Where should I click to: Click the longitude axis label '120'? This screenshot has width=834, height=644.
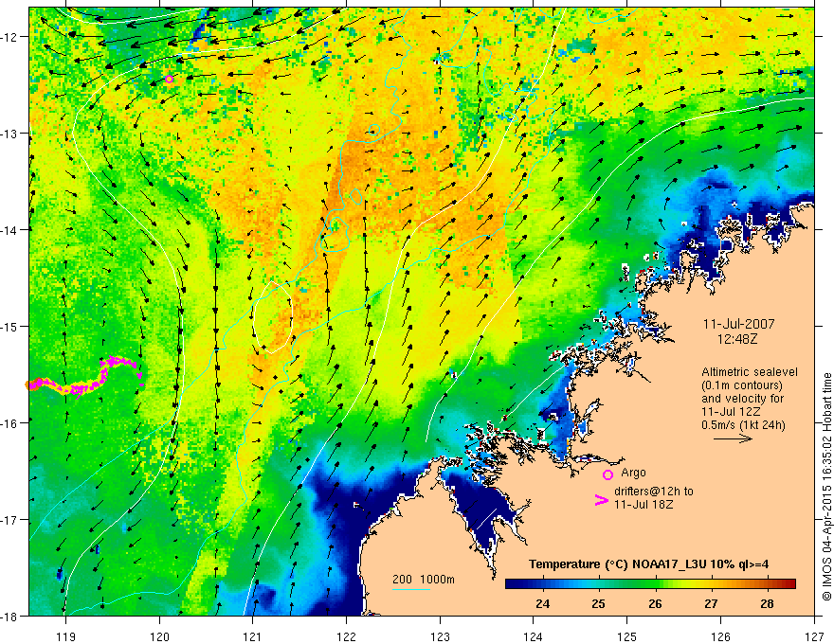click(x=159, y=636)
